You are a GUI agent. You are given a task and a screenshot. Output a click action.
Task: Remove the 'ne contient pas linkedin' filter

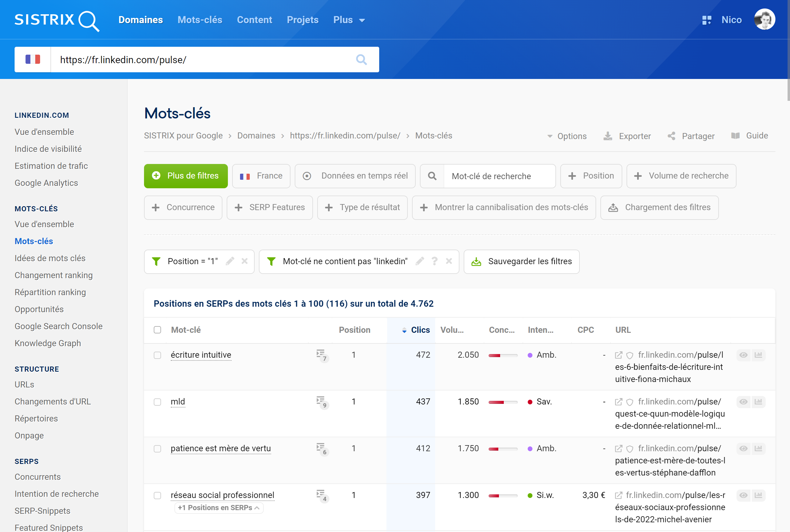[x=449, y=261]
